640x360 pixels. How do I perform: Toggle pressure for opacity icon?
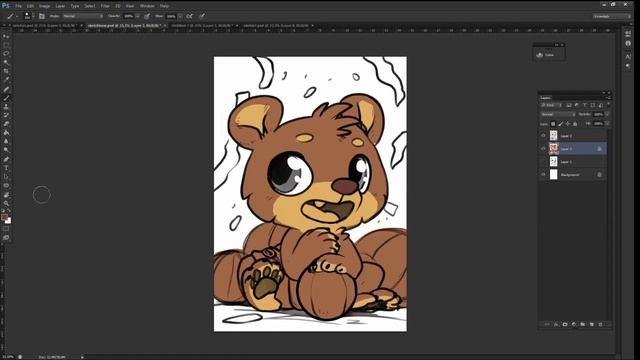point(147,16)
